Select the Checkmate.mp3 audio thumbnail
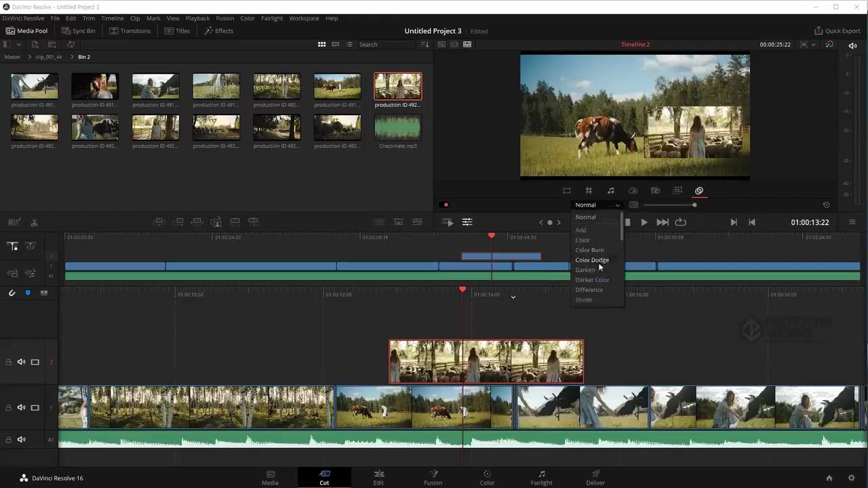The width and height of the screenshot is (868, 488). [x=397, y=127]
